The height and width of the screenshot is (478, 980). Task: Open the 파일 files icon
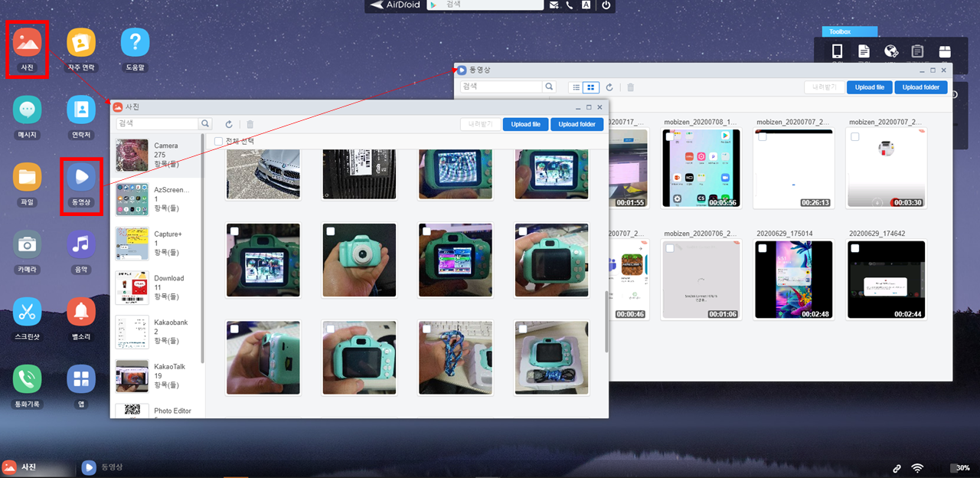coord(28,178)
